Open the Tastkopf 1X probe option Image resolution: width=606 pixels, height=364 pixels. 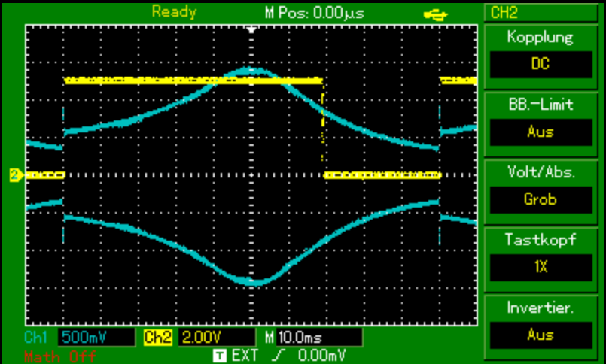[x=540, y=267]
